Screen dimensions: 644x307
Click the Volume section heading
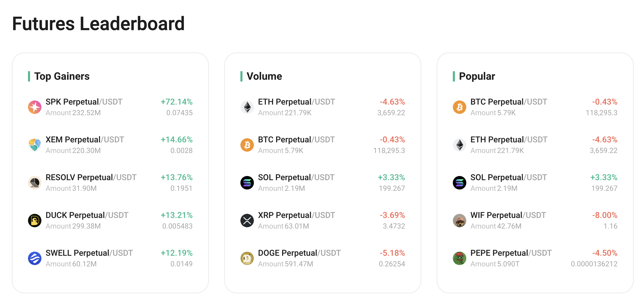click(264, 76)
